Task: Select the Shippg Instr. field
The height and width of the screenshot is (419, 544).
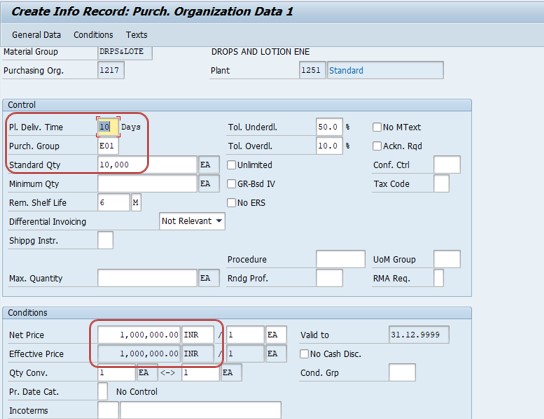Action: click(x=105, y=240)
